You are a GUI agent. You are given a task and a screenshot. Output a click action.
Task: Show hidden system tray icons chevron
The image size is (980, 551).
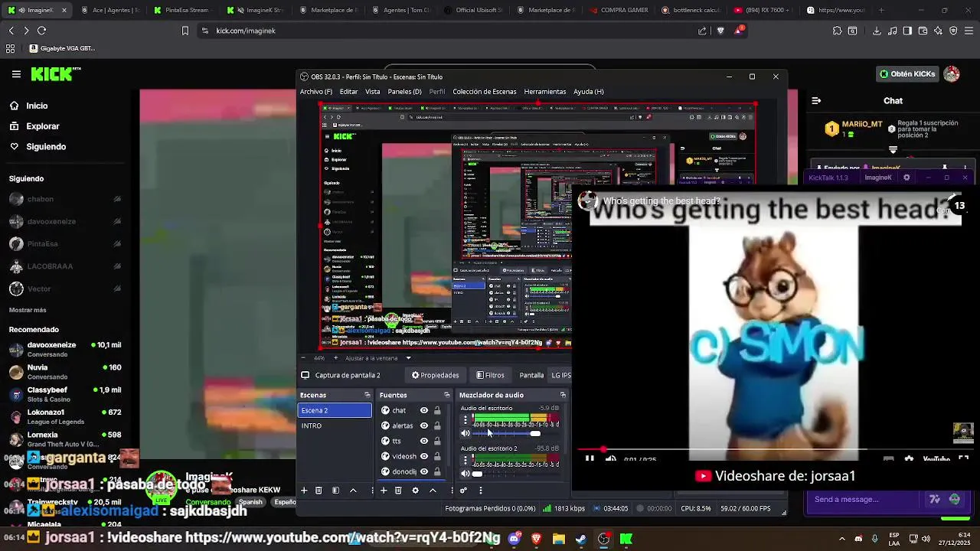tap(841, 539)
